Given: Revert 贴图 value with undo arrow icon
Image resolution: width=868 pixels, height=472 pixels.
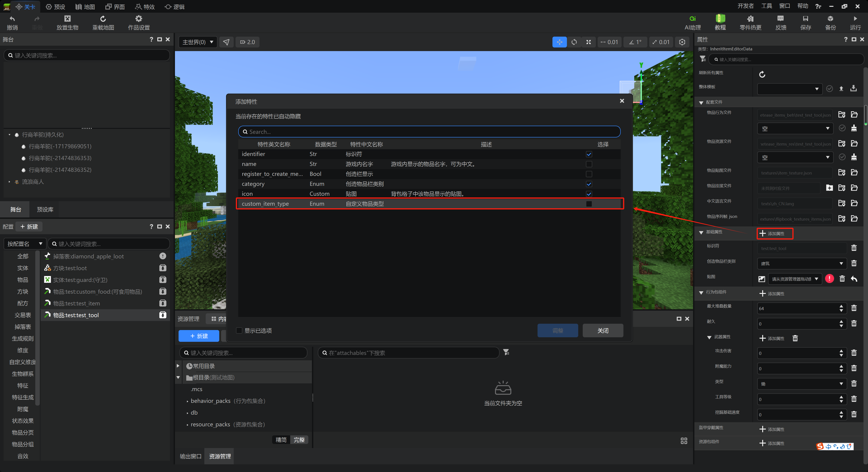Looking at the screenshot, I should click(854, 279).
